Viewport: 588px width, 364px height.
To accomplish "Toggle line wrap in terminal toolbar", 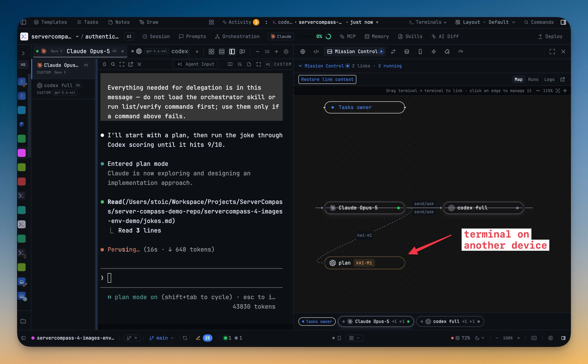I will (239, 64).
